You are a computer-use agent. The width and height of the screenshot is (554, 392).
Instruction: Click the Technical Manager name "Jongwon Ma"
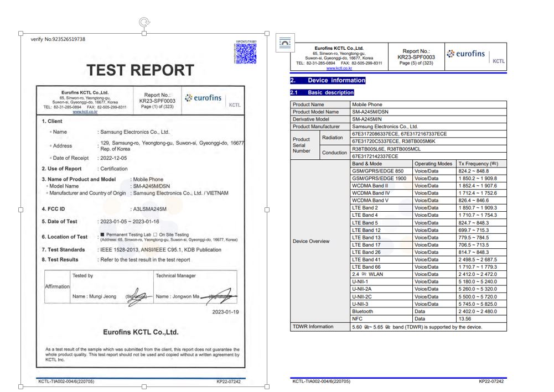(186, 296)
